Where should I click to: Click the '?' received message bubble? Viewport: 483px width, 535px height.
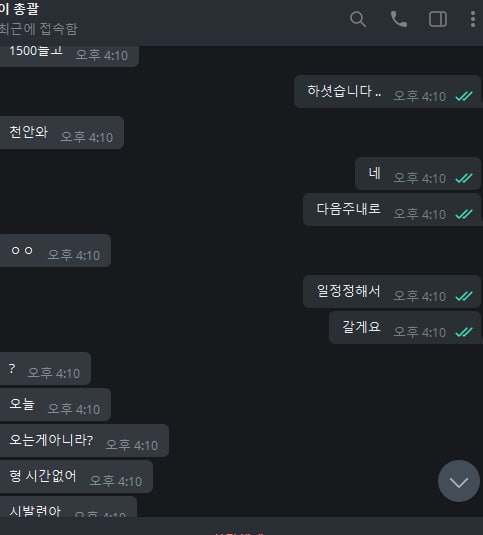[x=45, y=369]
